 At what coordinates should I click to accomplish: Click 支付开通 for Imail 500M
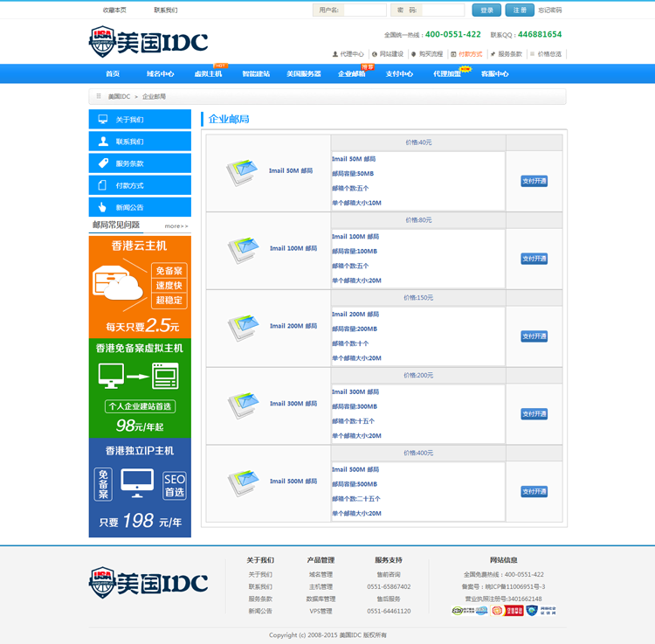(534, 492)
